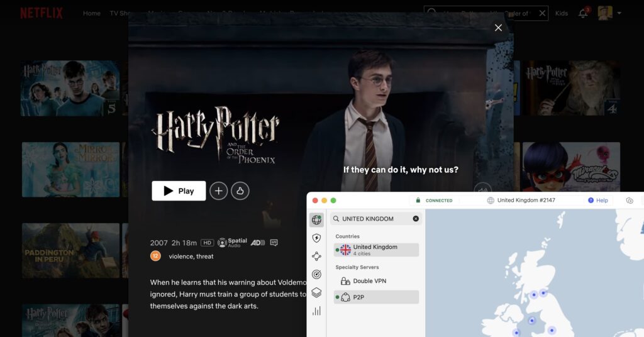Click the Netflix profile avatar
The width and height of the screenshot is (644, 337).
click(x=605, y=13)
